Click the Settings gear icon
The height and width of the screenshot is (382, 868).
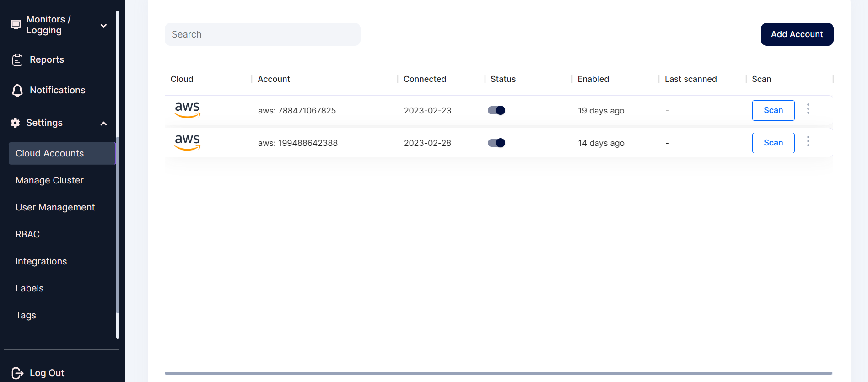[x=16, y=123]
